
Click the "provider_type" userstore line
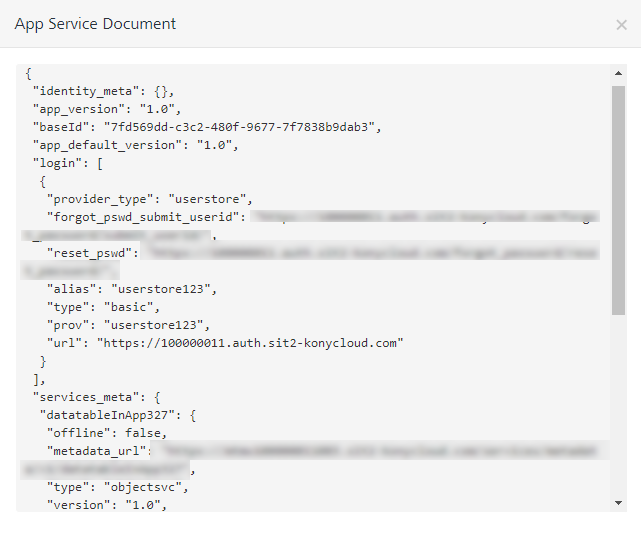pyautogui.click(x=153, y=199)
